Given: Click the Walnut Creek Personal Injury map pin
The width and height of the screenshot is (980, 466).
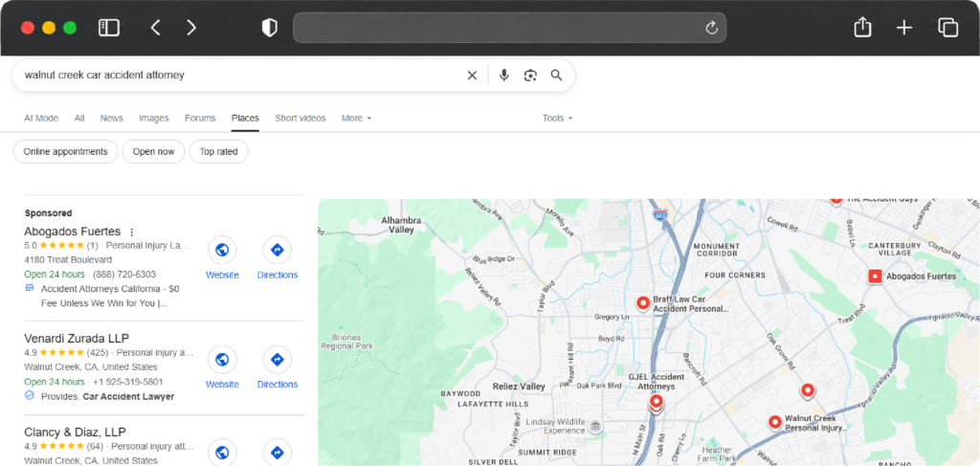Looking at the screenshot, I should pos(775,423).
